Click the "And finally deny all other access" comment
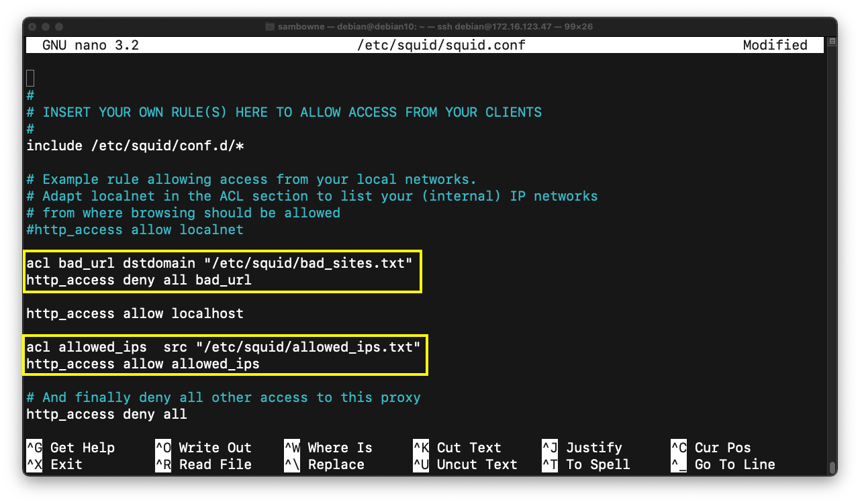 (x=224, y=397)
